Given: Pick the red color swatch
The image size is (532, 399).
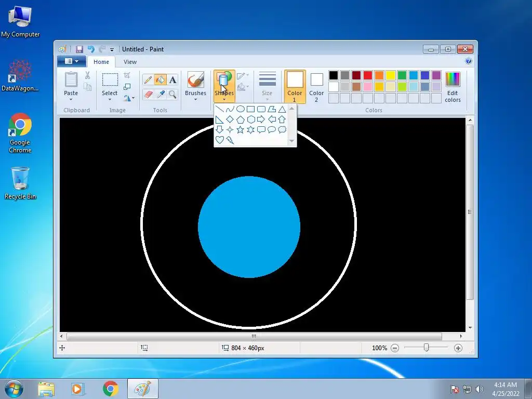Looking at the screenshot, I should [x=367, y=75].
